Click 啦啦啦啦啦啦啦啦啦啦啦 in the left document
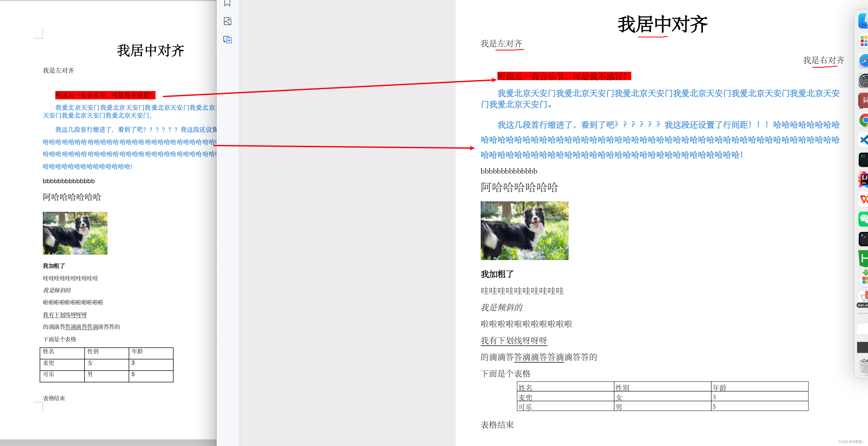 (x=73, y=302)
